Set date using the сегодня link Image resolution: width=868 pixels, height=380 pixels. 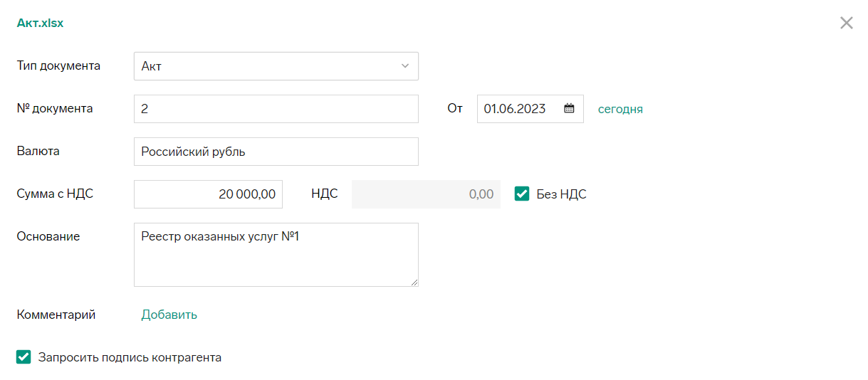(620, 109)
